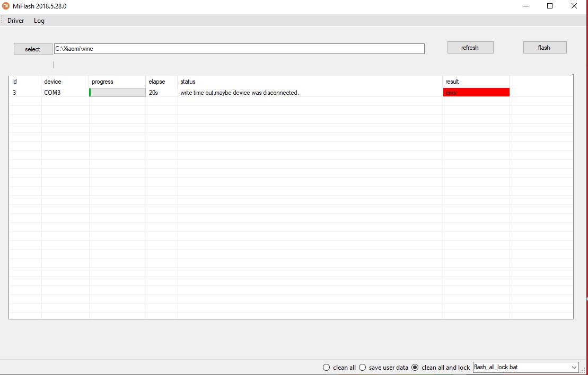588x375 pixels.
Task: Select the save user data option
Action: pyautogui.click(x=384, y=368)
